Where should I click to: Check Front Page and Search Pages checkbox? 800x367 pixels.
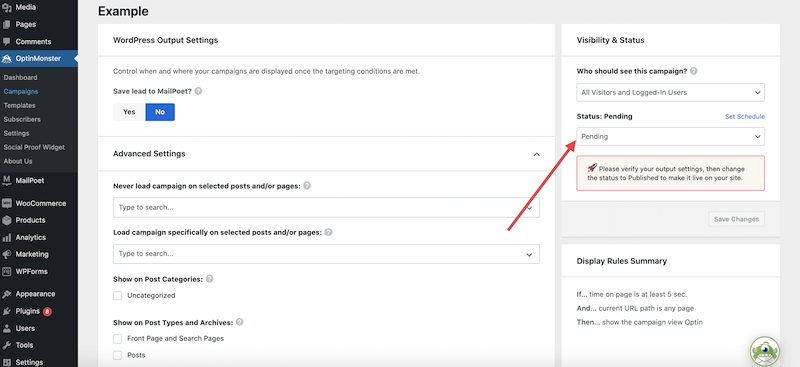pyautogui.click(x=118, y=338)
